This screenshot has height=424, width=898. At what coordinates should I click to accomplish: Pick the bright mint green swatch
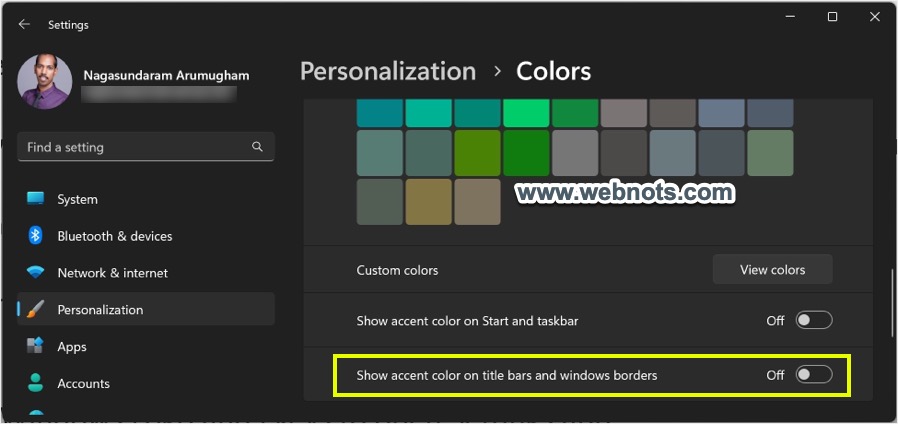tap(526, 113)
